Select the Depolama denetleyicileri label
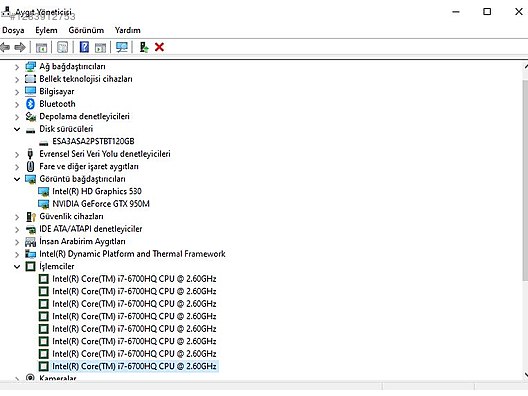 [x=85, y=116]
